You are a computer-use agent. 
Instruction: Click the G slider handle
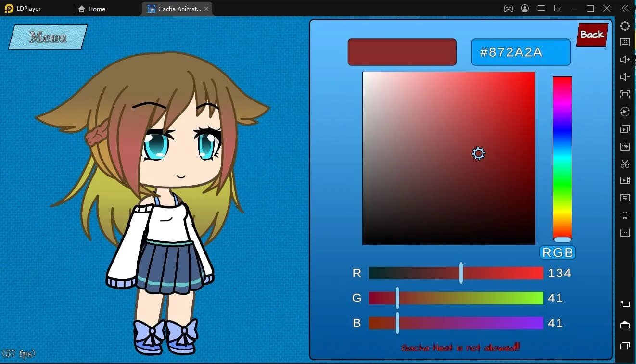[397, 298]
